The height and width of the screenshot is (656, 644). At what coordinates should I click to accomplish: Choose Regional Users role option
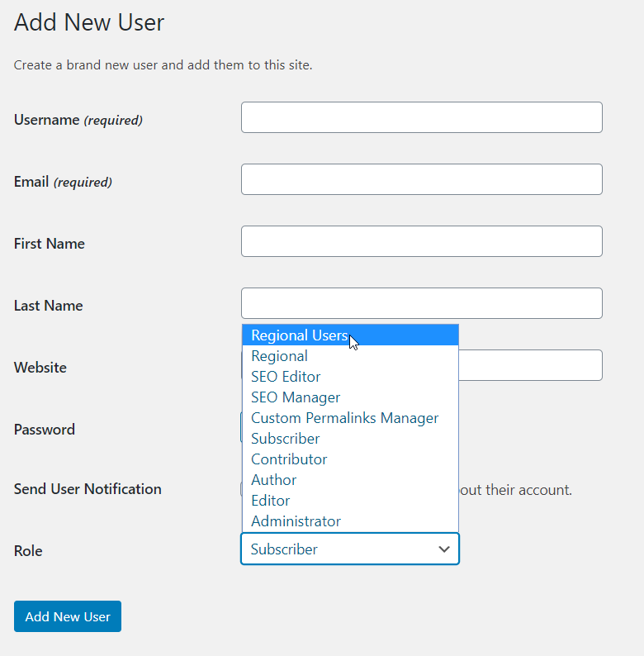(350, 335)
